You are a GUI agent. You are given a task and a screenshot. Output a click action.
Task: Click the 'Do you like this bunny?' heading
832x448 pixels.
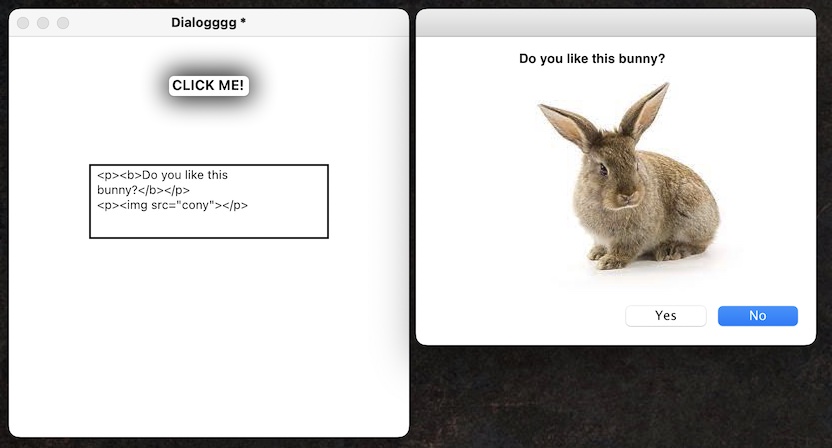click(592, 58)
